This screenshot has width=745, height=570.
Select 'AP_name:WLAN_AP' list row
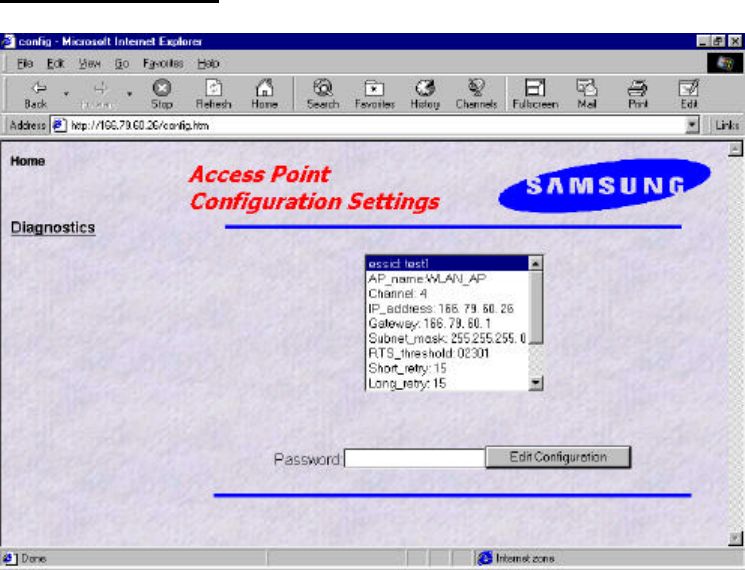point(447,279)
